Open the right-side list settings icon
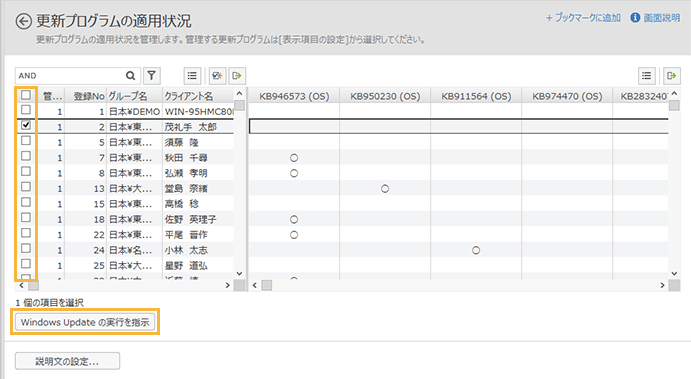The image size is (691, 379). pyautogui.click(x=646, y=76)
